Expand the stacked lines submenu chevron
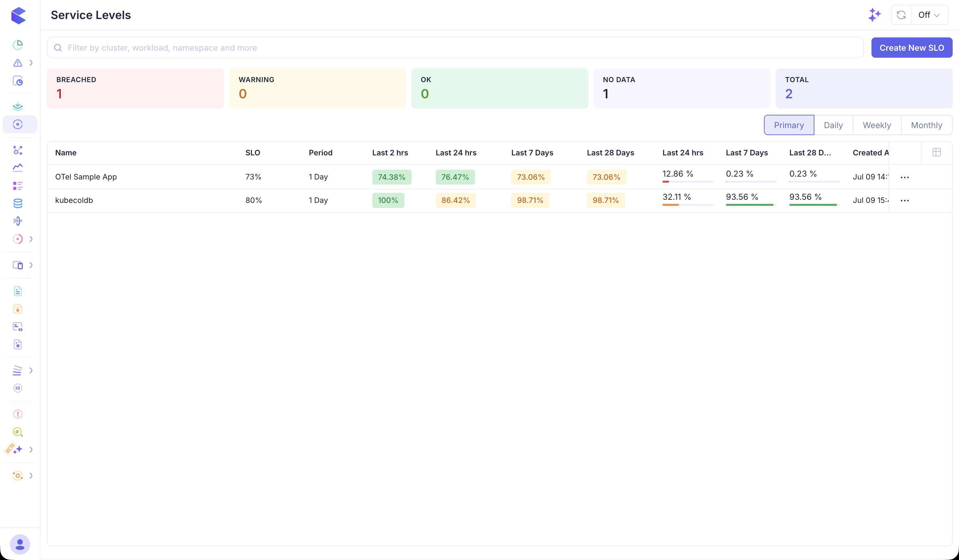959x560 pixels. [31, 371]
